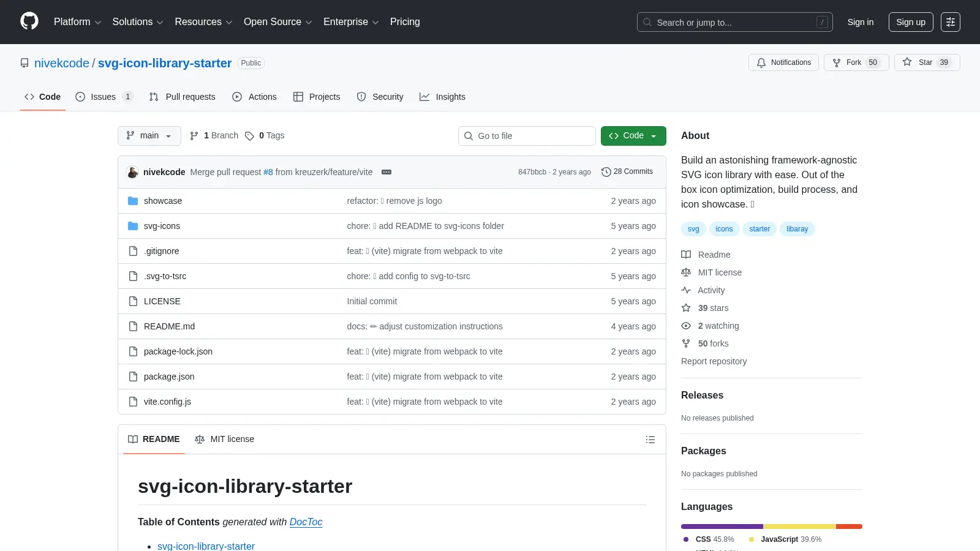Click the eye icon beside 2 watching

coord(686,326)
